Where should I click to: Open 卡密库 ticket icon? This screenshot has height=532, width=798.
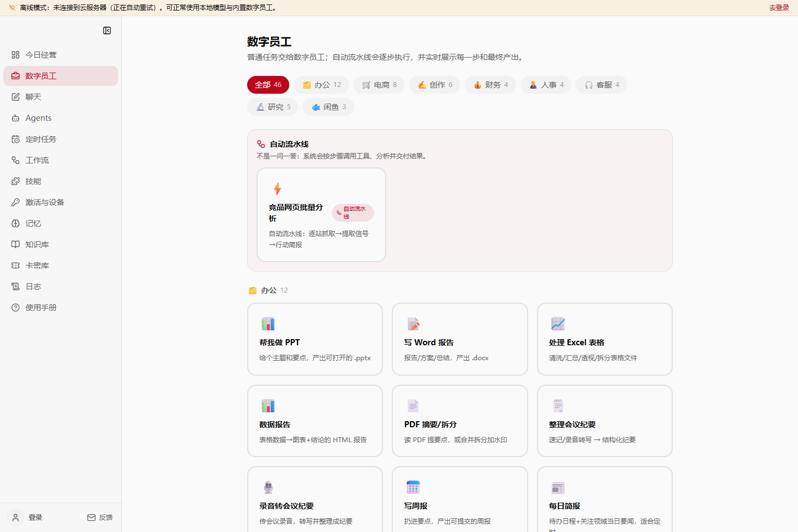16,265
